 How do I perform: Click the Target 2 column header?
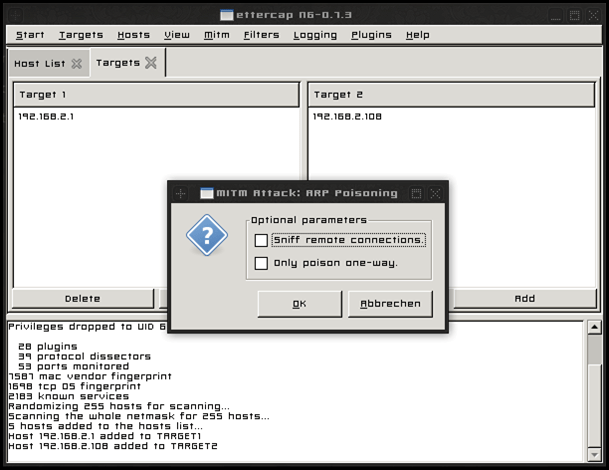point(451,95)
